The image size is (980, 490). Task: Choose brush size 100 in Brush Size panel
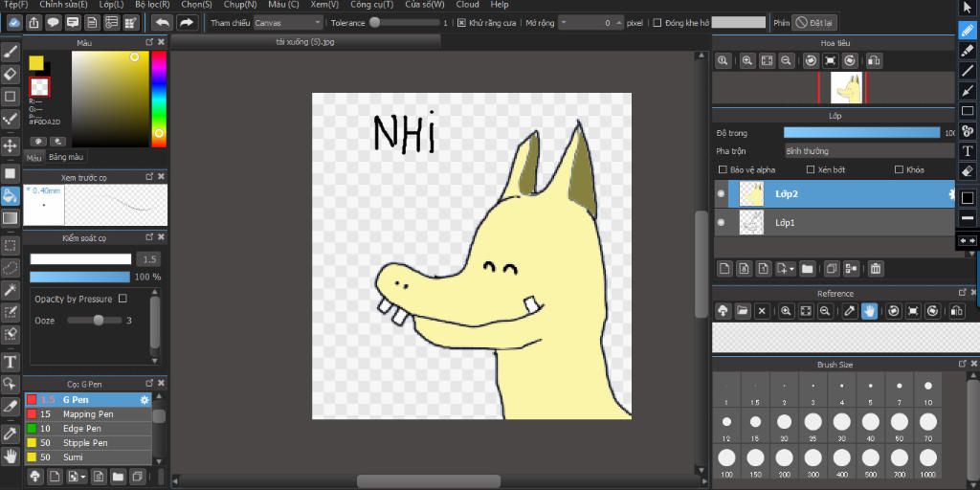point(726,463)
